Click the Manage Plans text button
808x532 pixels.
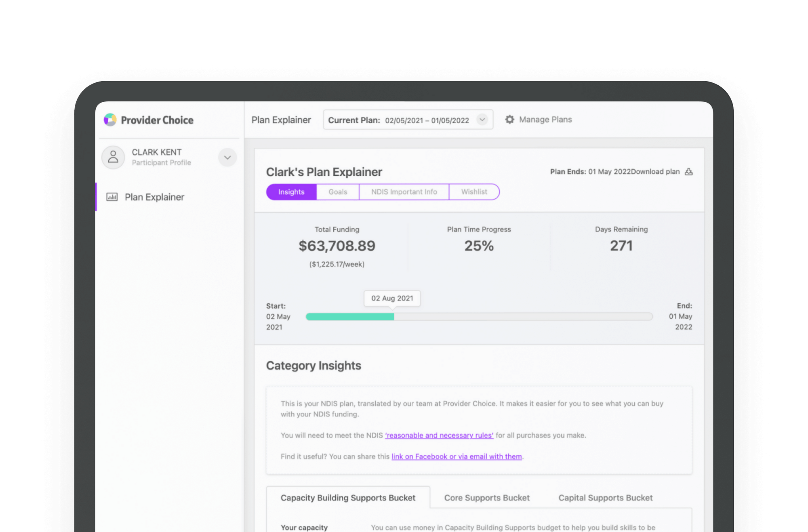tap(545, 120)
